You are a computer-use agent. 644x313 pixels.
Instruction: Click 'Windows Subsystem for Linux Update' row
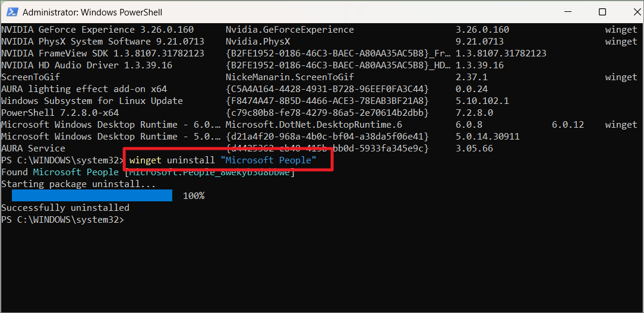pos(93,101)
